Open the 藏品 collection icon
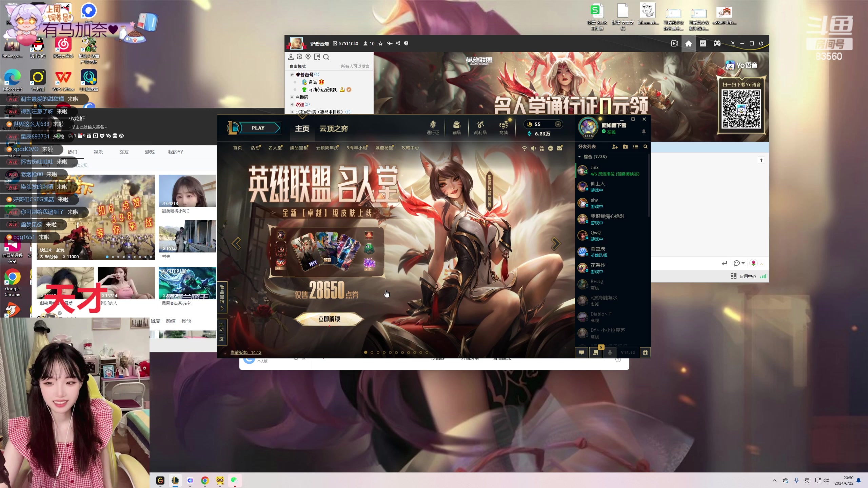Viewport: 868px width, 488px height. (x=456, y=127)
